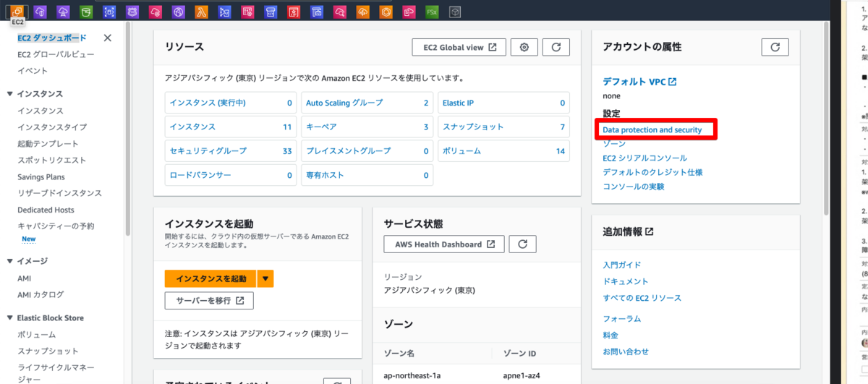The width and height of the screenshot is (868, 384).
Task: Open Data protection and security link
Action: pos(652,129)
